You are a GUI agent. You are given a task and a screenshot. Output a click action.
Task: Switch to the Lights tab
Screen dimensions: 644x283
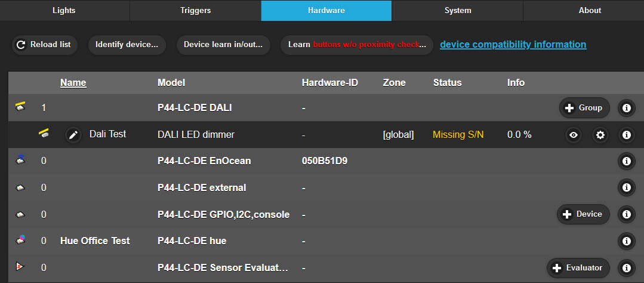[64, 11]
